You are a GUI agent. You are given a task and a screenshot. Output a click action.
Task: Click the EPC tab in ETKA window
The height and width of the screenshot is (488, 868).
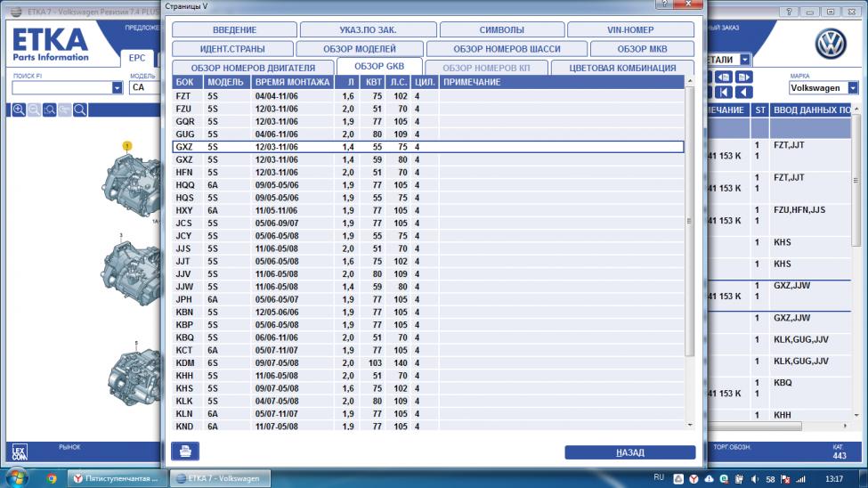point(137,58)
